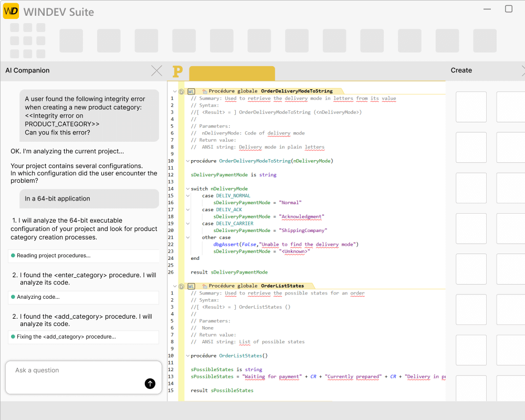Open the Create panel header
This screenshot has height=420, width=525.
[x=461, y=70]
